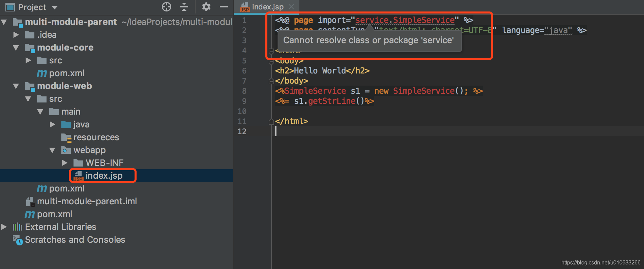Image resolution: width=644 pixels, height=269 pixels.
Task: Select the WEB-INF folder icon
Action: click(78, 163)
